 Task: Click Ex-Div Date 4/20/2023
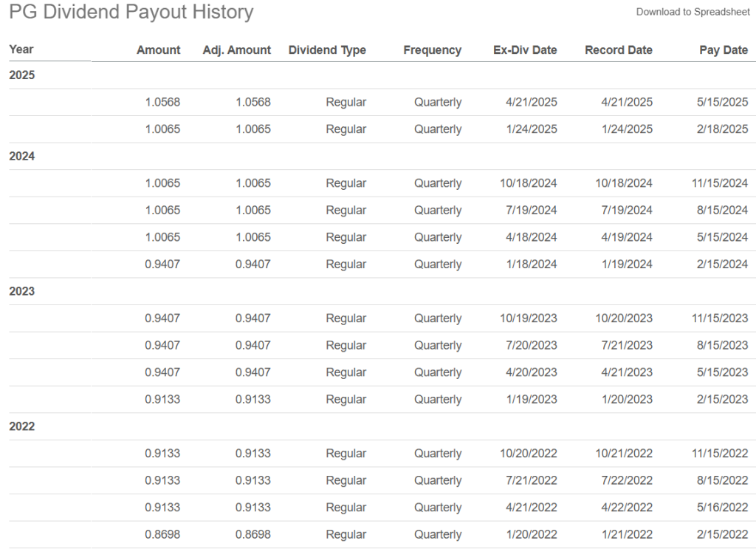532,372
